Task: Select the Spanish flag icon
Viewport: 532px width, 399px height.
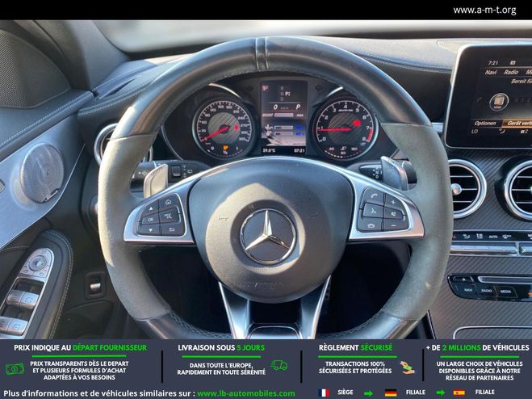Action: (459, 393)
